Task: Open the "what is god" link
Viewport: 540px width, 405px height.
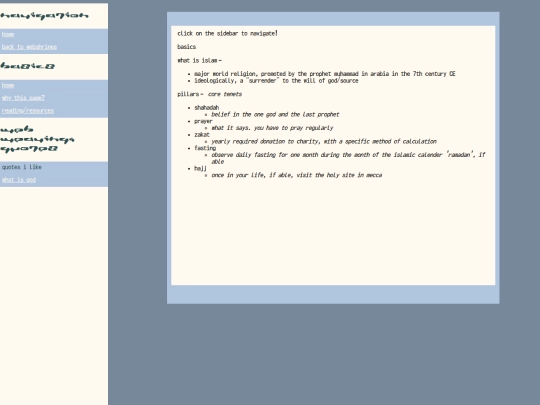Action: (x=19, y=180)
